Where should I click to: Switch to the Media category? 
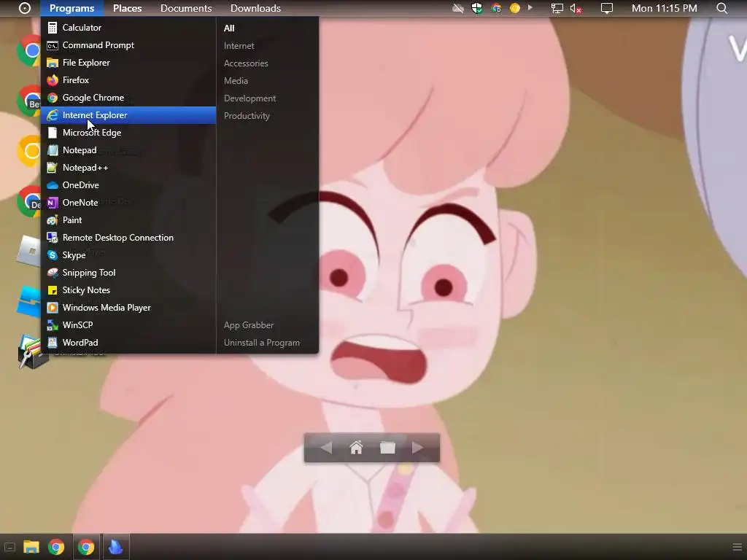236,81
